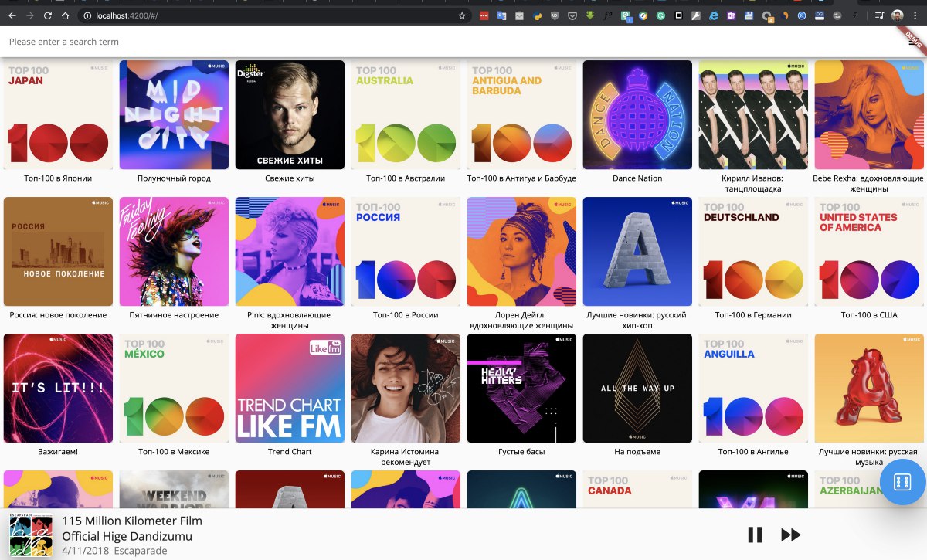Open the app hamburger menu

coord(913,42)
